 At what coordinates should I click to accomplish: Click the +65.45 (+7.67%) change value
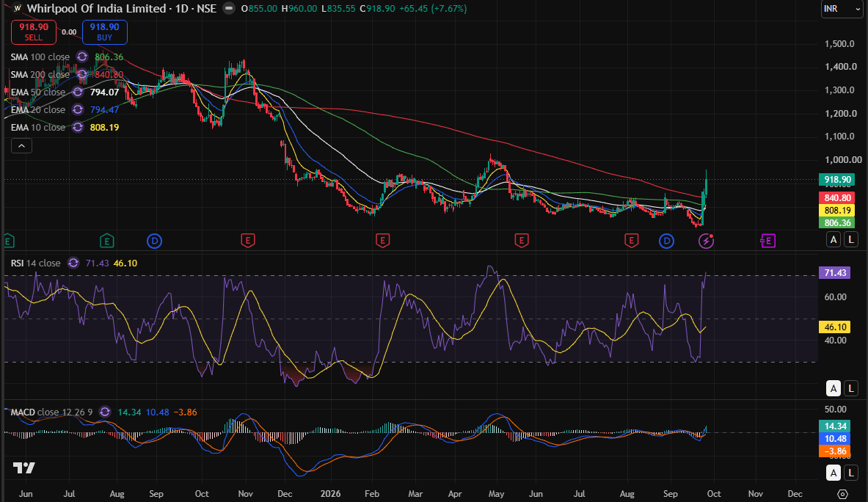[x=434, y=8]
